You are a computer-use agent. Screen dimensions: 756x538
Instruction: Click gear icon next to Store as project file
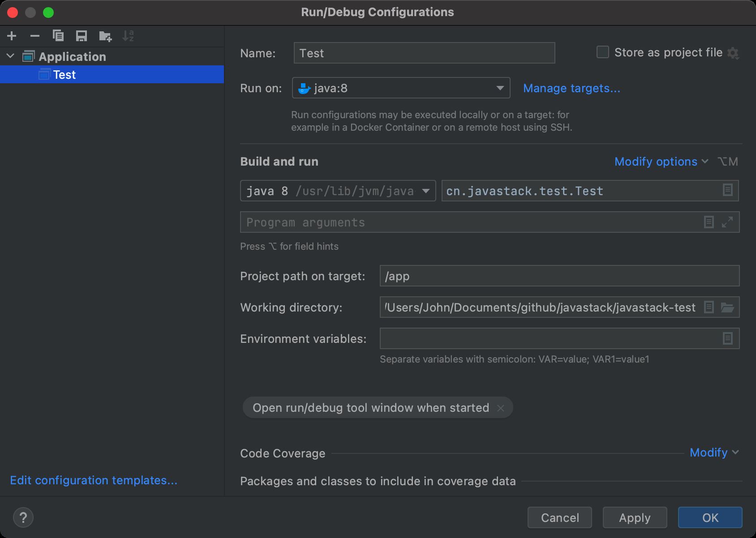click(x=733, y=53)
